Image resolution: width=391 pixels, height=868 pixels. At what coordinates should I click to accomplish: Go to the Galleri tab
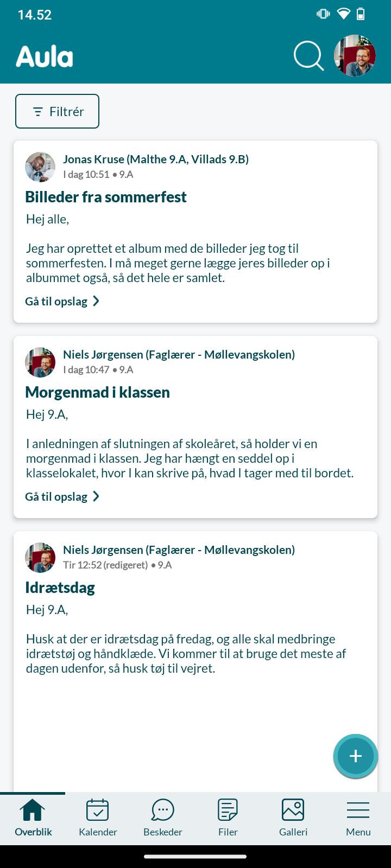coord(293,818)
